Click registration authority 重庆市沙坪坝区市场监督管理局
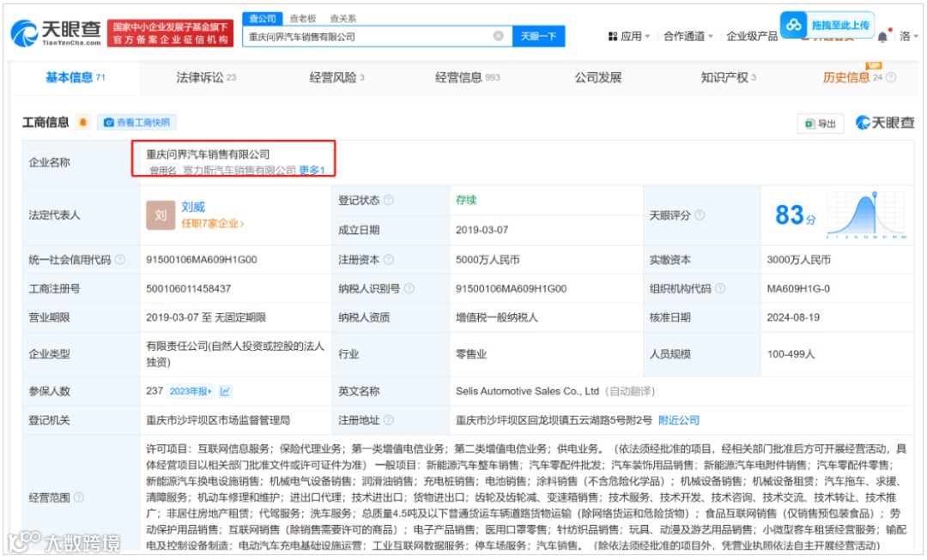This screenshot has width=927, height=560. coord(218,420)
